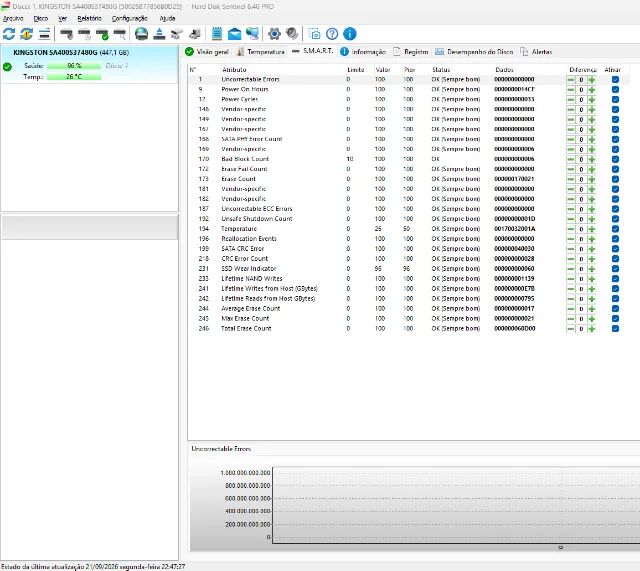This screenshot has width=640, height=571.
Task: Click the disk icon with clock badge
Action: tap(84, 34)
